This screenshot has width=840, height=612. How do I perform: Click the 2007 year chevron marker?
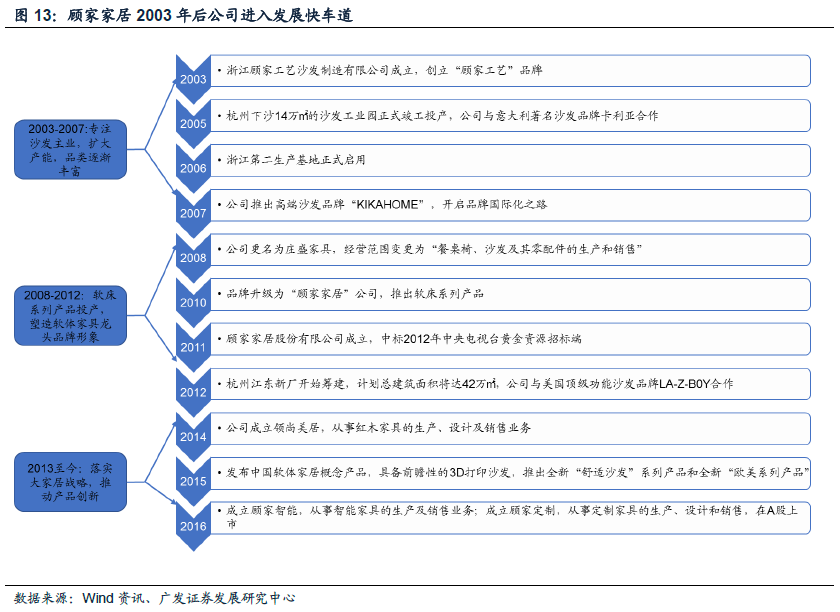[x=193, y=213]
